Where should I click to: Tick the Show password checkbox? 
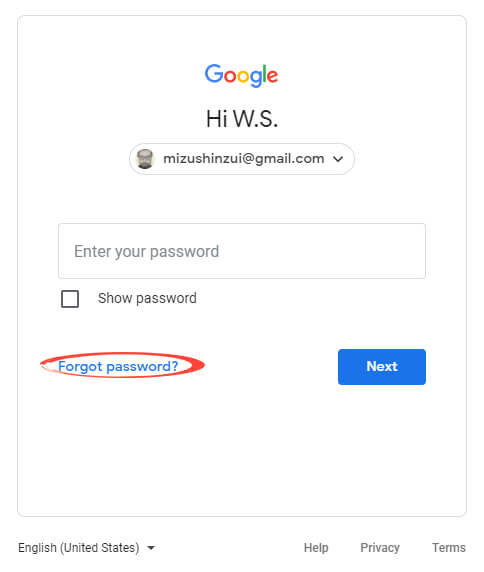(x=70, y=299)
